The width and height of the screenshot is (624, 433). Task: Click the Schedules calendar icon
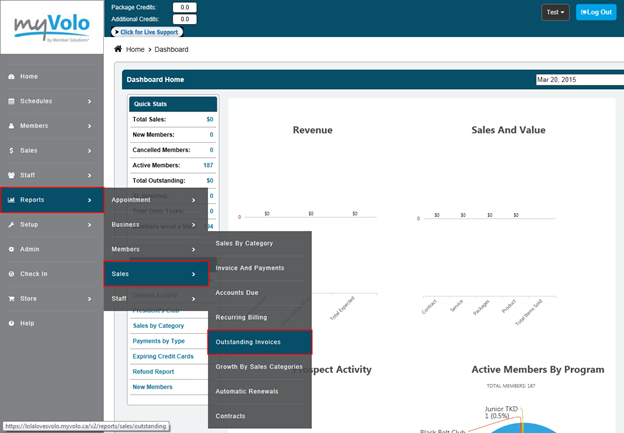pos(10,101)
